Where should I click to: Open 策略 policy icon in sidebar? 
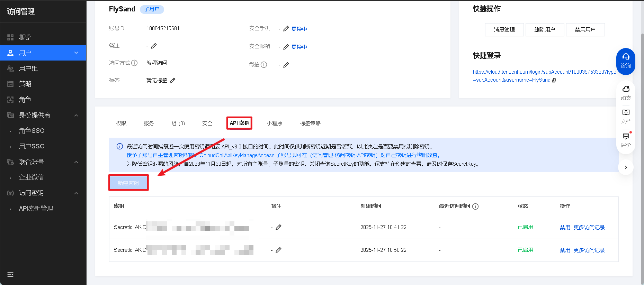[x=10, y=84]
